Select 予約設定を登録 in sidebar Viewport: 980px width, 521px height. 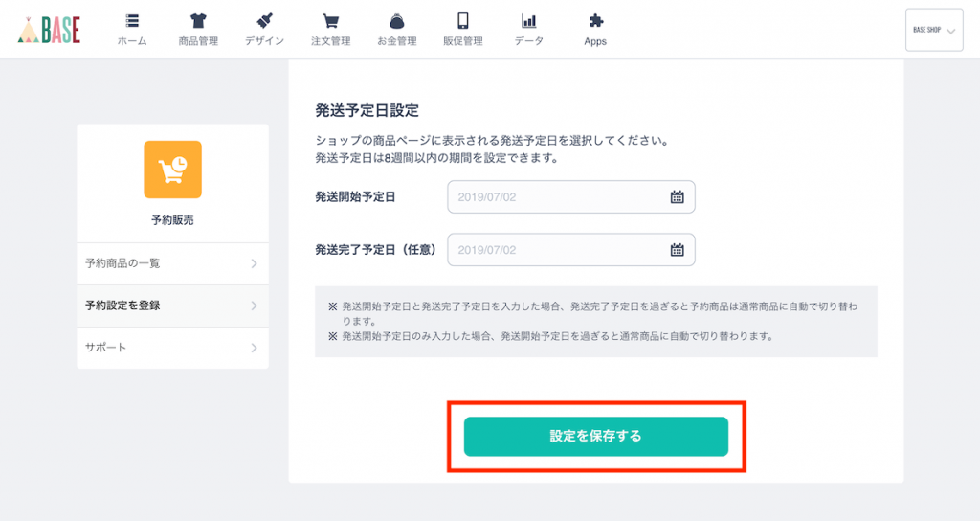(x=172, y=306)
